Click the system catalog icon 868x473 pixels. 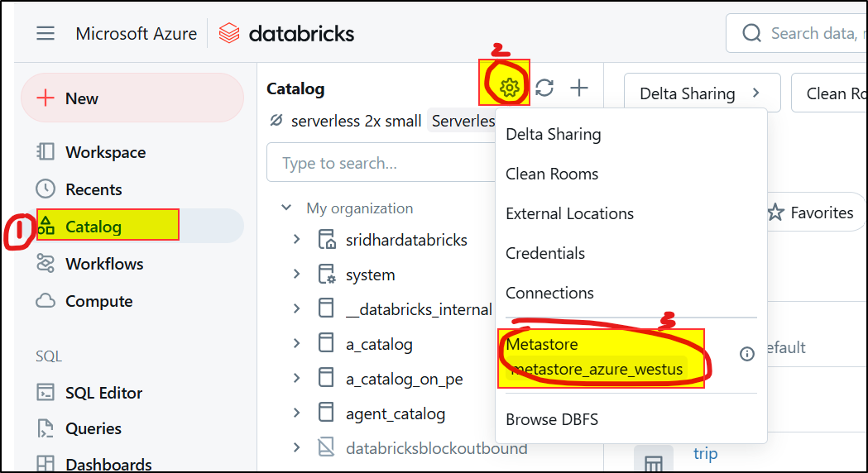click(x=327, y=275)
